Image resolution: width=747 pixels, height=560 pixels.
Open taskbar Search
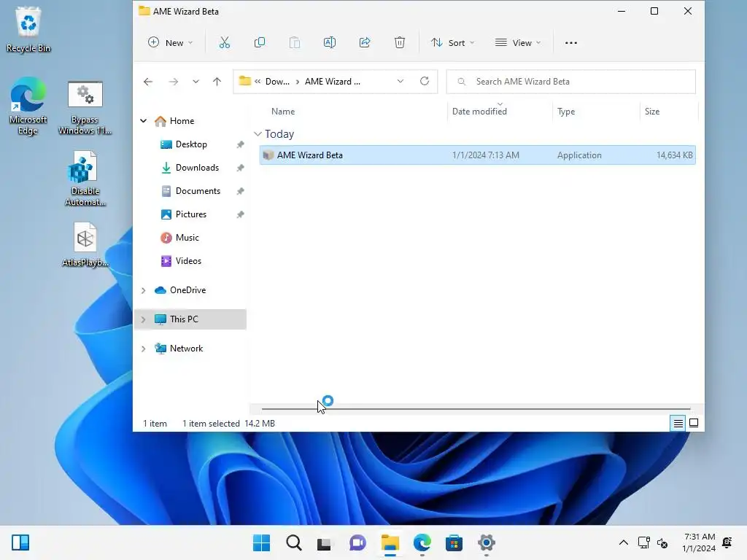293,542
